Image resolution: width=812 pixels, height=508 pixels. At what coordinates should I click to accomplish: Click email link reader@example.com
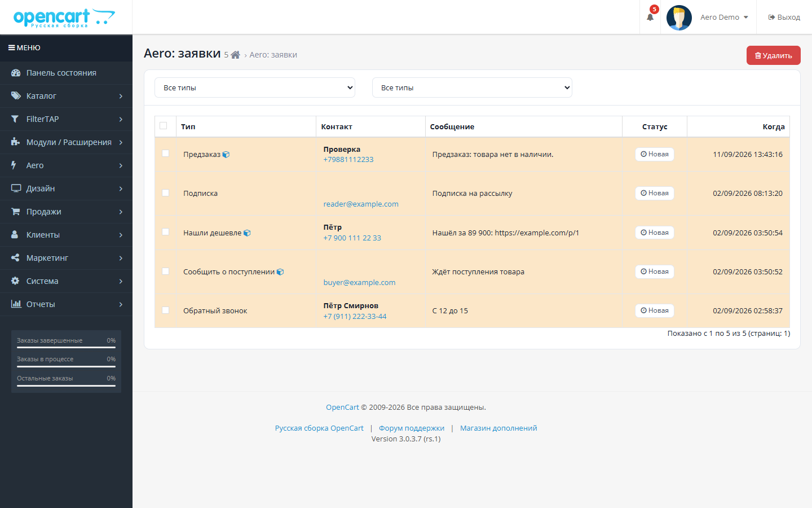361,204
